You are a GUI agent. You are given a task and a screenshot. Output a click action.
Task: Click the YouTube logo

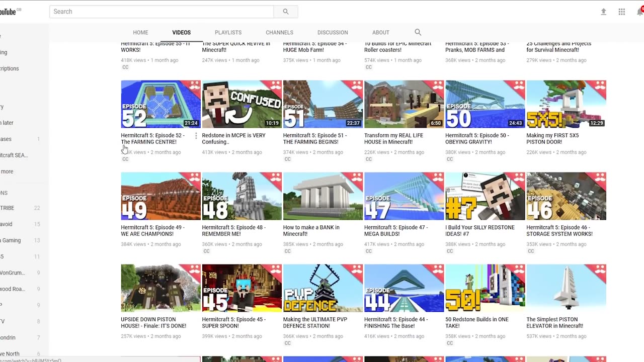[x=7, y=12]
